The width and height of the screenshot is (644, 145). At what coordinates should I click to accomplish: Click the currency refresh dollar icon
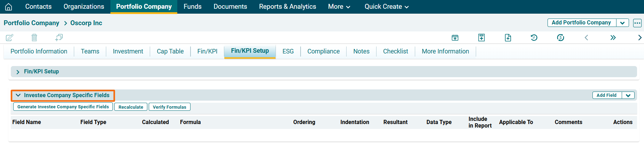coord(560,37)
